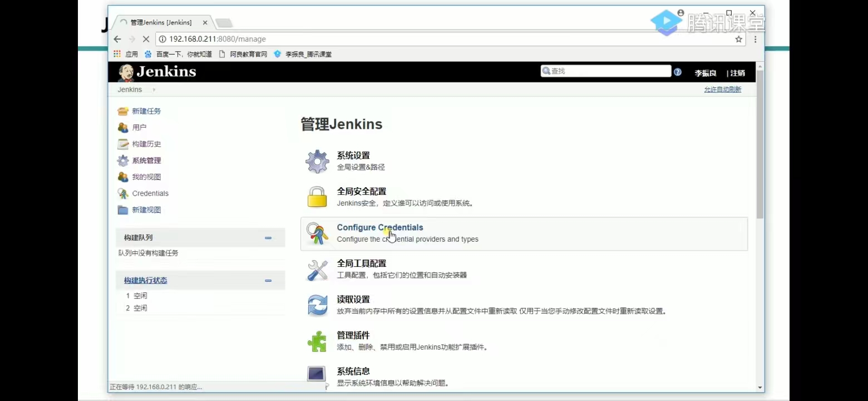Click the status bar text 正在等待 192.168.0.211 的响应

click(156, 387)
